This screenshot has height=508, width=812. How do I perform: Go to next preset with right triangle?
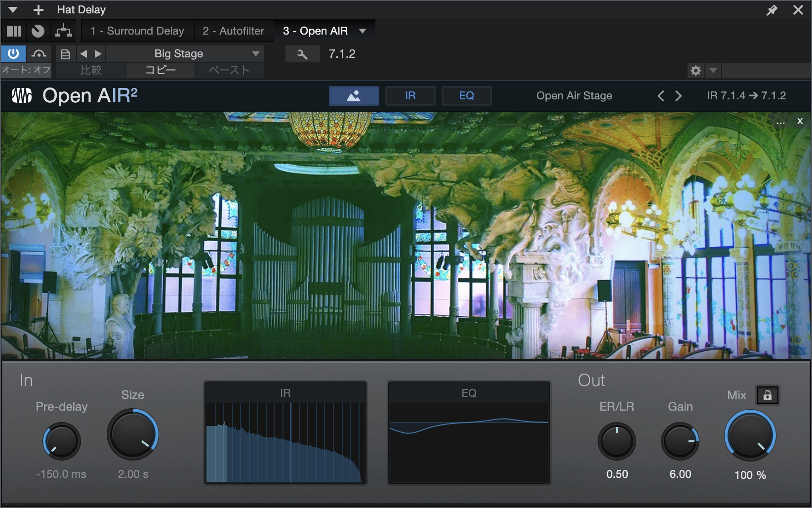tap(98, 53)
